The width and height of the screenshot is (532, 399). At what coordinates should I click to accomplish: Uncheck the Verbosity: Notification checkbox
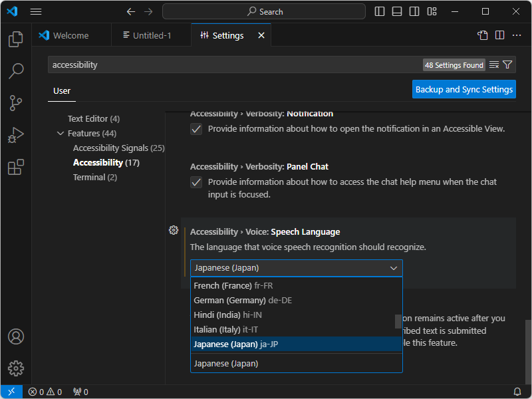click(196, 129)
